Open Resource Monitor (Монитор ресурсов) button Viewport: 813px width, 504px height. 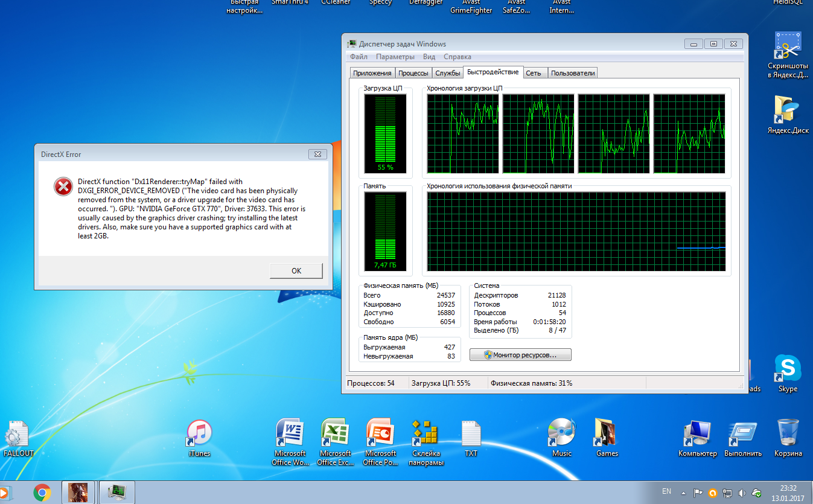(520, 355)
